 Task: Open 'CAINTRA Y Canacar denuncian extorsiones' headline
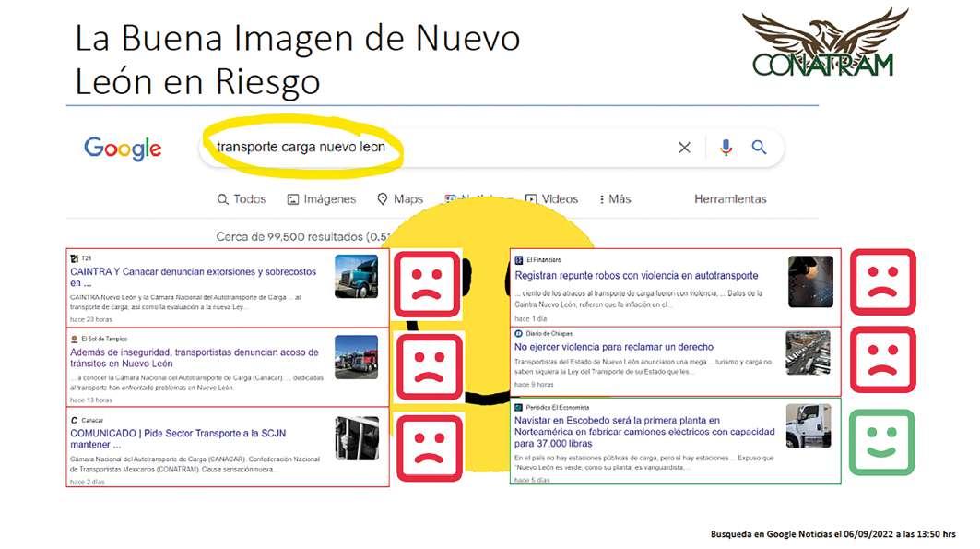coord(193,277)
